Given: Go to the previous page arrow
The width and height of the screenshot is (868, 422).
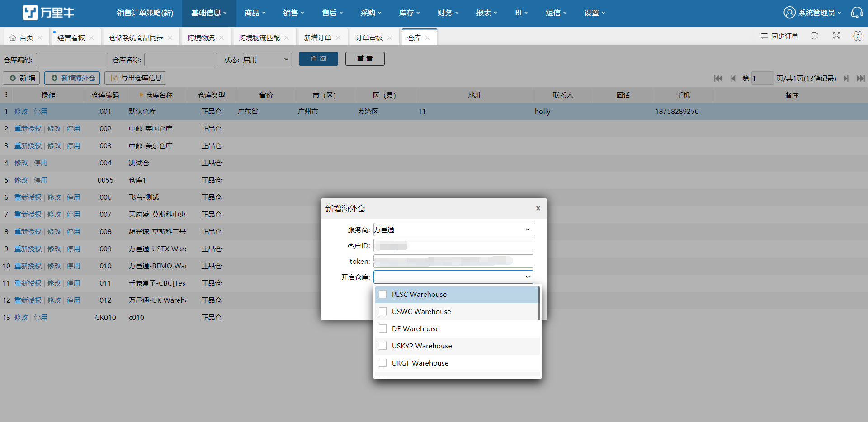Looking at the screenshot, I should (733, 78).
